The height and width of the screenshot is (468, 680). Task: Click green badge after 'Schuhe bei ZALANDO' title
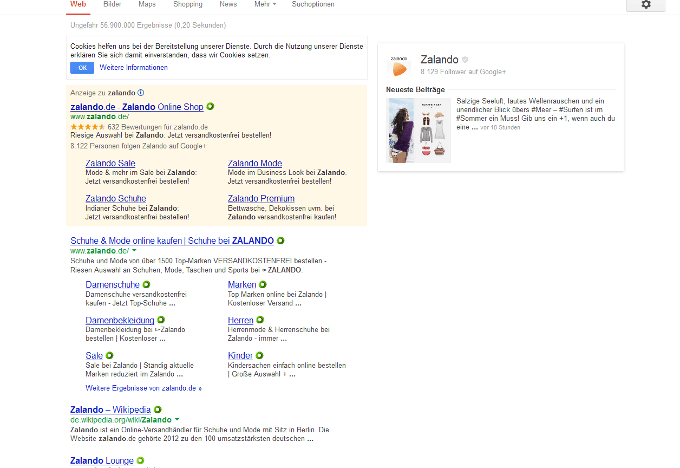coord(281,241)
